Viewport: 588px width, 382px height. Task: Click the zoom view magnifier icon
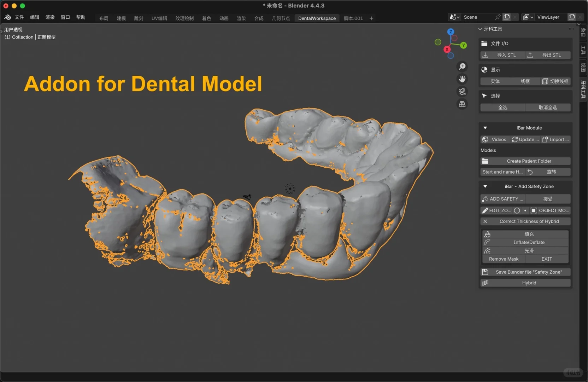click(462, 66)
